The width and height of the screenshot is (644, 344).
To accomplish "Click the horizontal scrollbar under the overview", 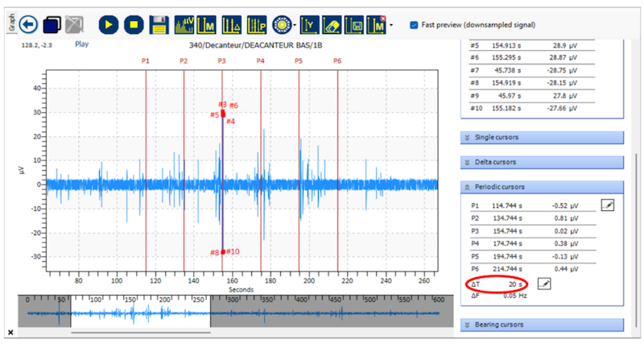I will click(x=121, y=332).
